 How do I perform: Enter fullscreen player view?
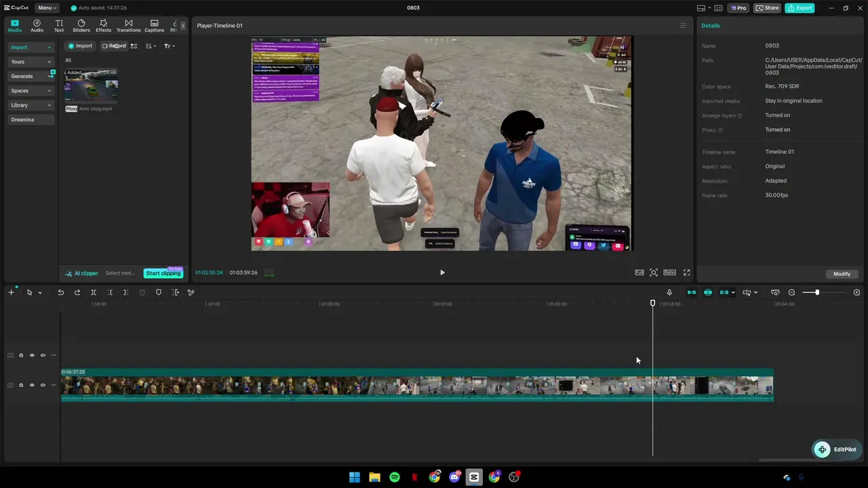(686, 272)
